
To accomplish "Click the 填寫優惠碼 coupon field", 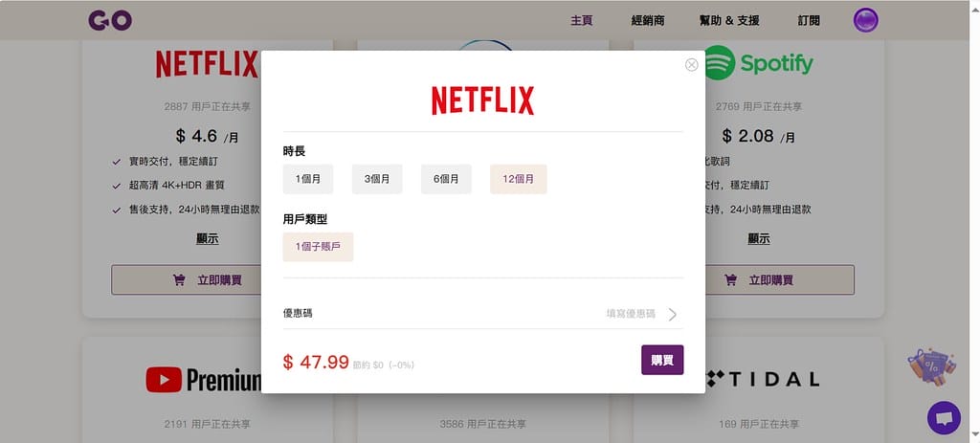I will point(631,314).
